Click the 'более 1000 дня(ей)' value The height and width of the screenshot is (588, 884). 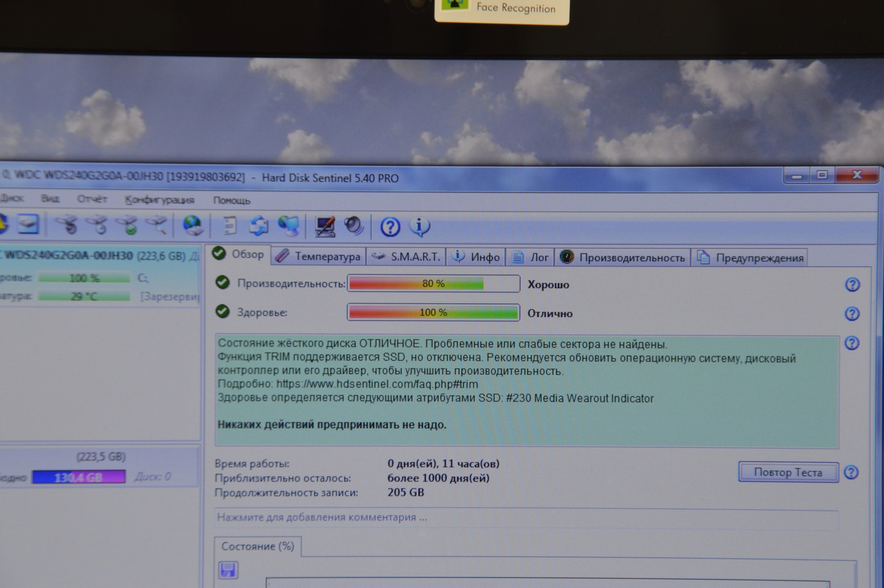pos(439,478)
